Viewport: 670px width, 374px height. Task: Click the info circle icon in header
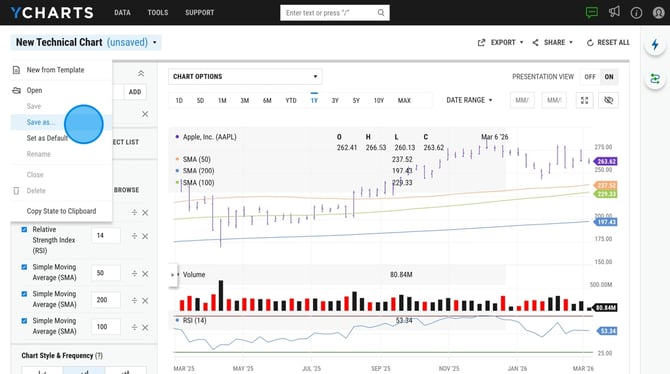coord(636,13)
